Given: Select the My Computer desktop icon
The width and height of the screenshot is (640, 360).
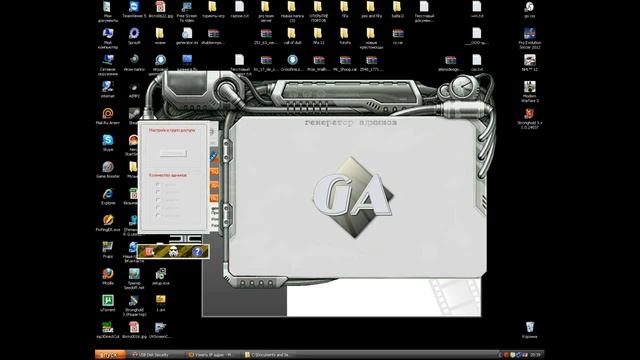Looking at the screenshot, I should point(108,38).
